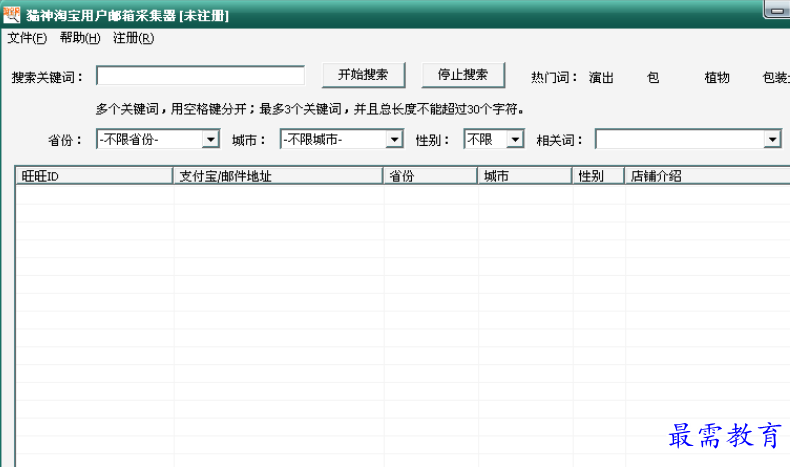Open the 省份 dropdown
The image size is (790, 467).
158,139
